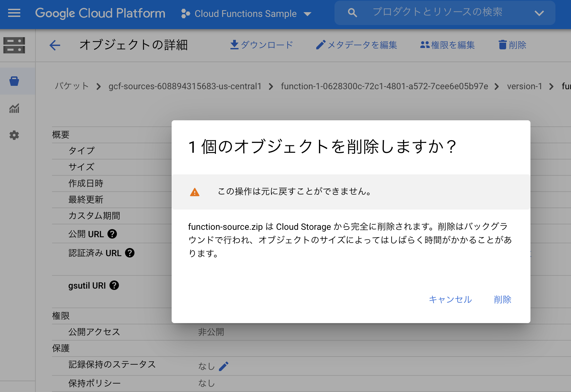Click the back arrow next to オブジェクトの詳細
Viewport: 571px width, 392px height.
click(x=55, y=45)
